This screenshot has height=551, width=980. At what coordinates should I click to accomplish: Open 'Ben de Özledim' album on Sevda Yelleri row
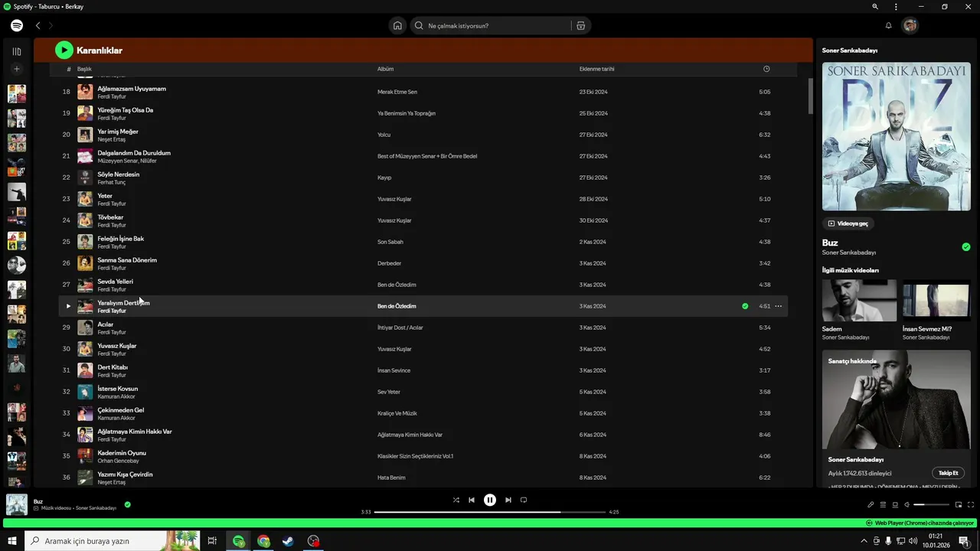(x=397, y=285)
